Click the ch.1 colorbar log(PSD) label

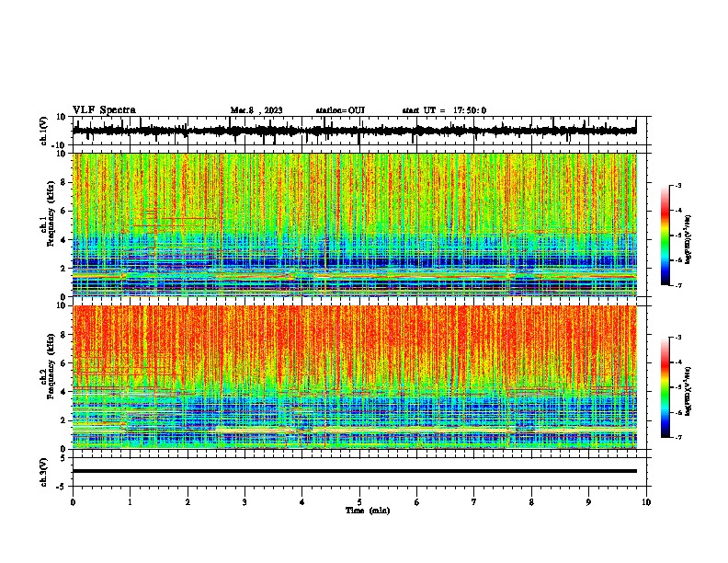tap(688, 239)
